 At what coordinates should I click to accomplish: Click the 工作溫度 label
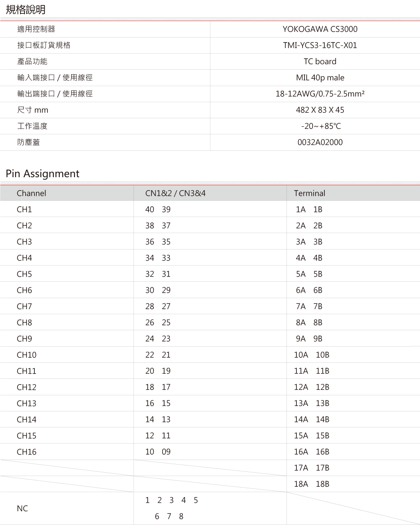pyautogui.click(x=32, y=126)
